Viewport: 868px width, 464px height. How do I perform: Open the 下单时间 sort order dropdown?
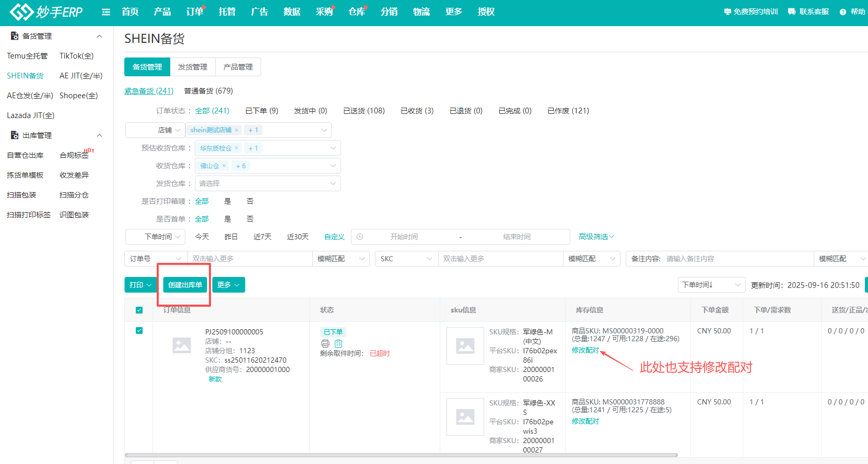pyautogui.click(x=711, y=285)
